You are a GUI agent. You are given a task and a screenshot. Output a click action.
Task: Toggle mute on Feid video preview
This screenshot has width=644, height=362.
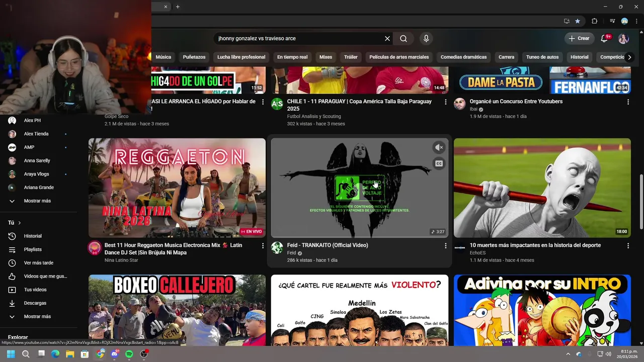pos(439,147)
